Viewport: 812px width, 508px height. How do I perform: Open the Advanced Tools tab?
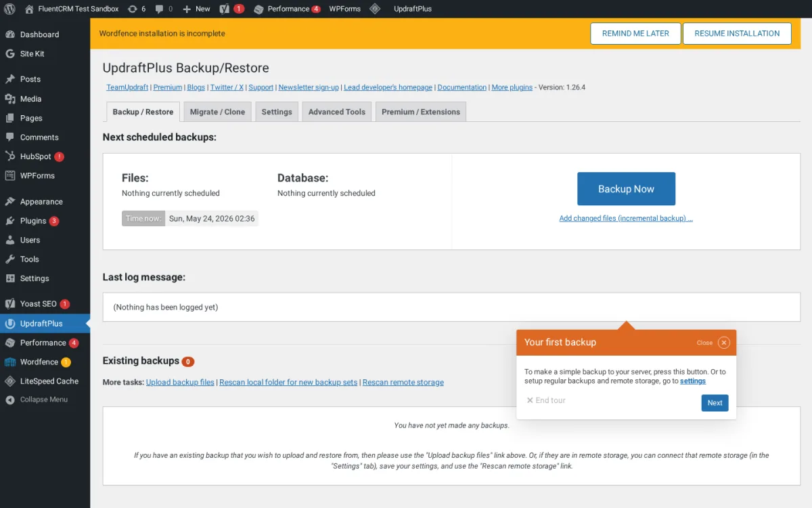pyautogui.click(x=337, y=112)
